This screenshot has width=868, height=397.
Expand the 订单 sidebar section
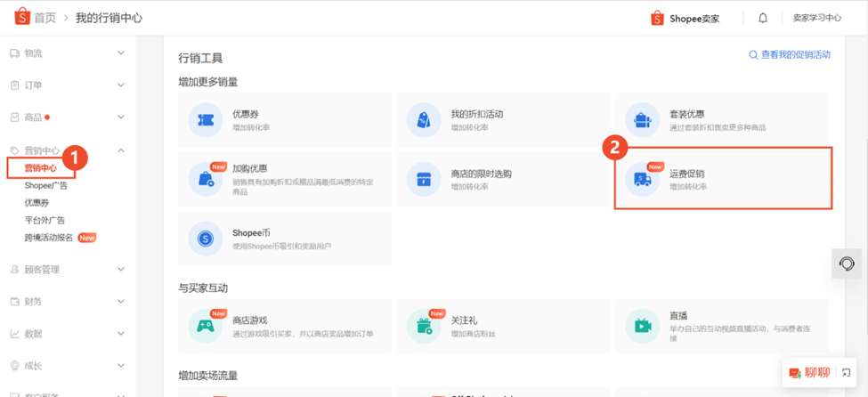click(x=68, y=85)
